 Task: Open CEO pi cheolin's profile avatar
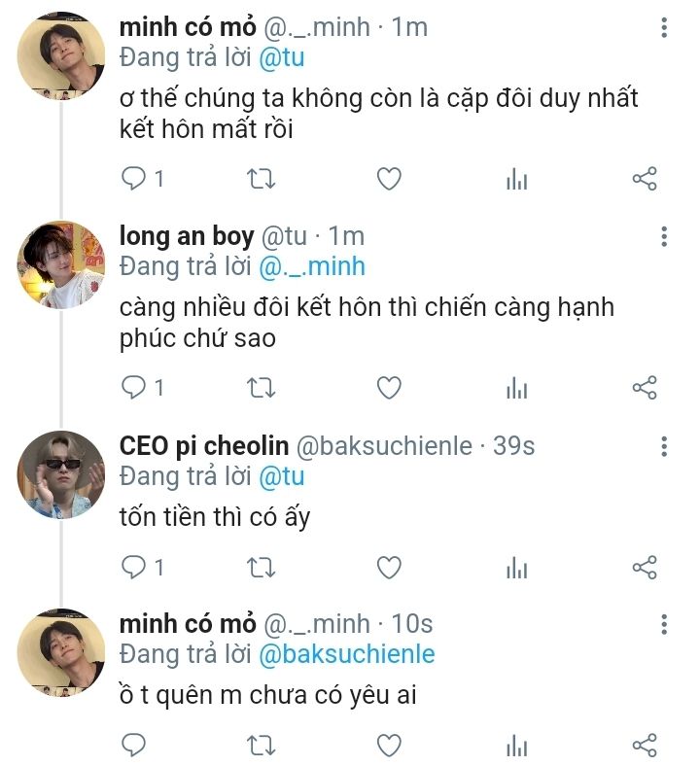coord(61,475)
